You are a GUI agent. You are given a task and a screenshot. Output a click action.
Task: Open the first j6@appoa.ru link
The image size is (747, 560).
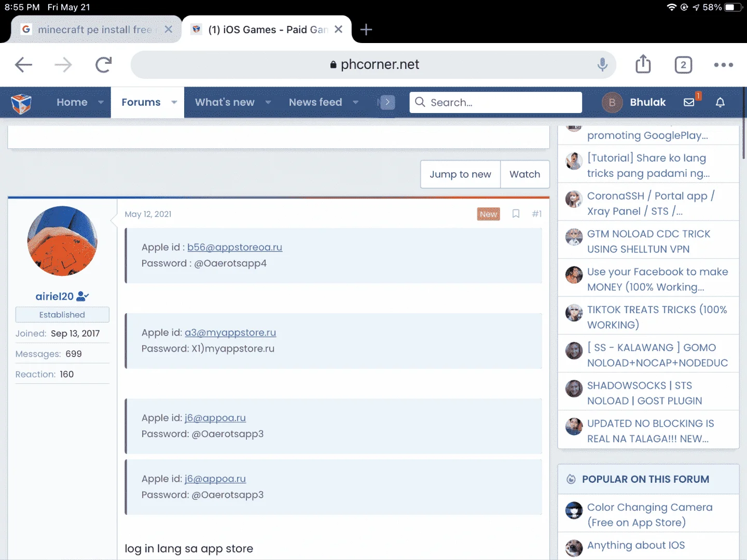(215, 418)
